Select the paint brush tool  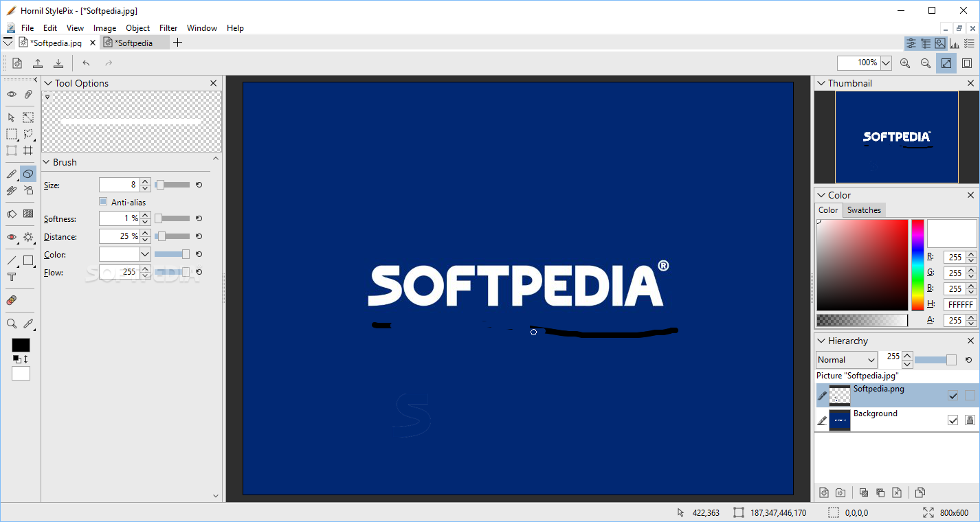tap(12, 174)
